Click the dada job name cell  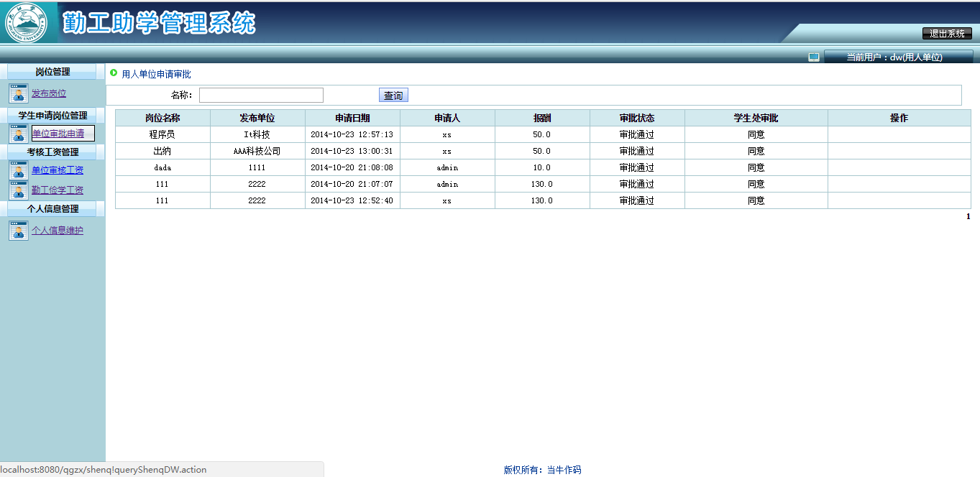(x=162, y=167)
